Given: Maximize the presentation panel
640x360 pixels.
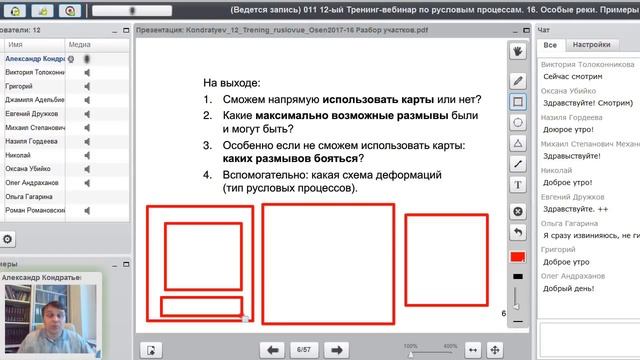Looking at the screenshot, I should 526,30.
